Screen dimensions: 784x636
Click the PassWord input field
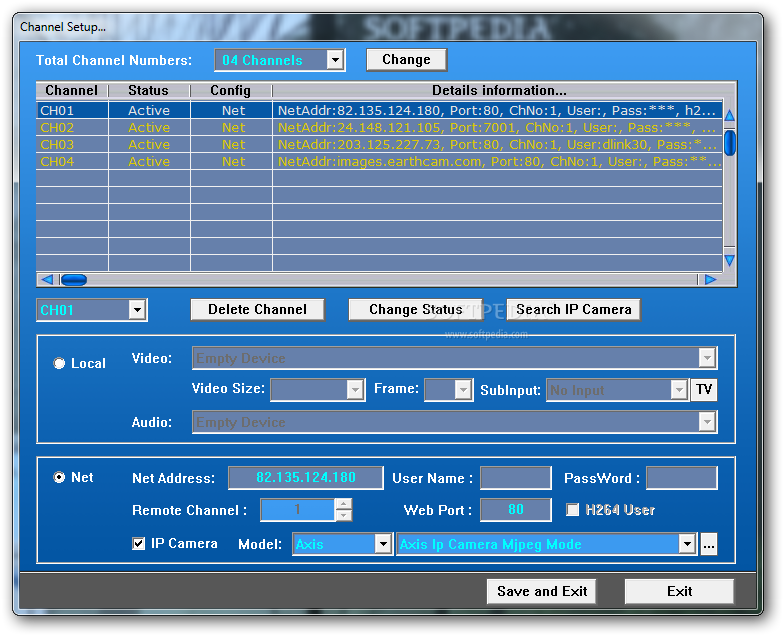(682, 478)
